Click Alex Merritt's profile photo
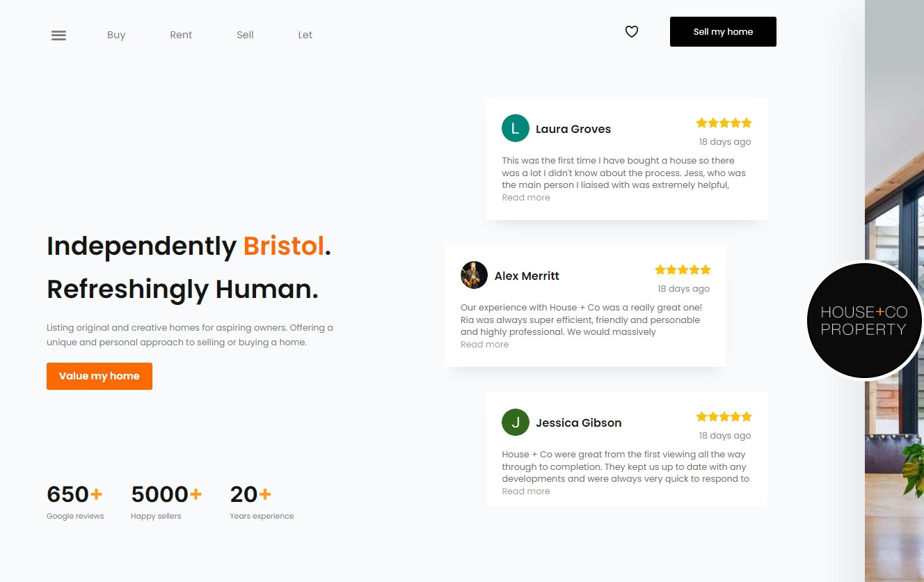The width and height of the screenshot is (924, 582). 474,275
